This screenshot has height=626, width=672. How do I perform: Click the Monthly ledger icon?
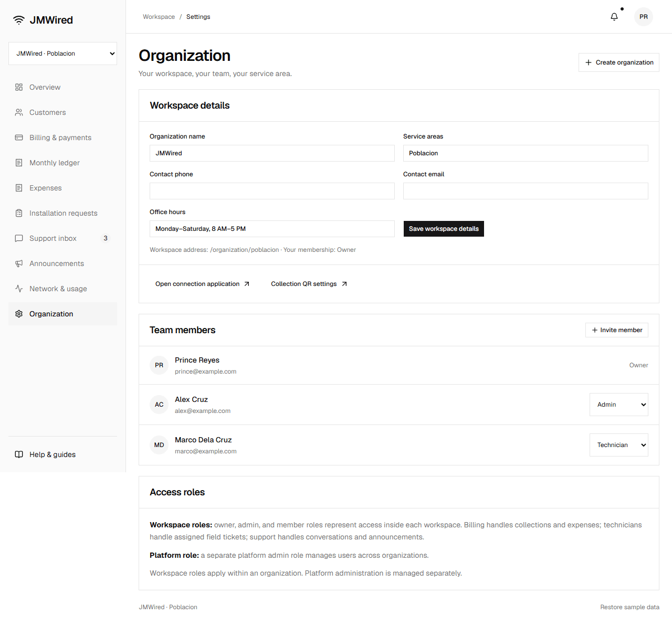19,163
